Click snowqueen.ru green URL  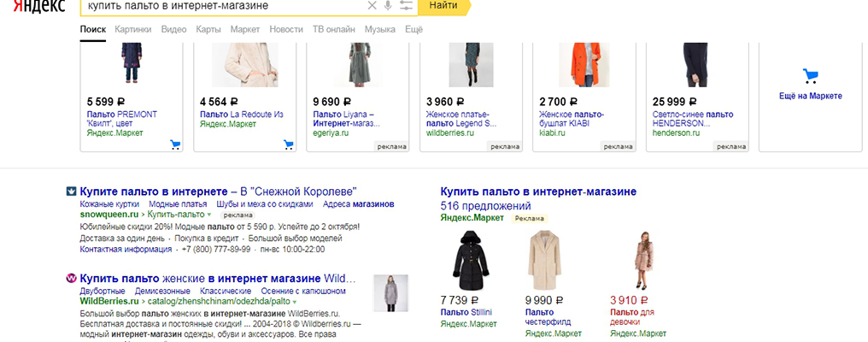pyautogui.click(x=109, y=214)
